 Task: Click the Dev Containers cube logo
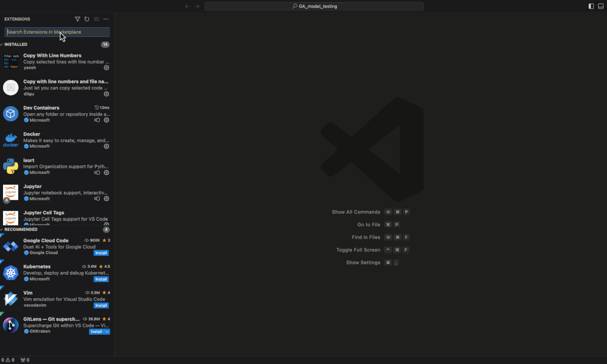11,114
